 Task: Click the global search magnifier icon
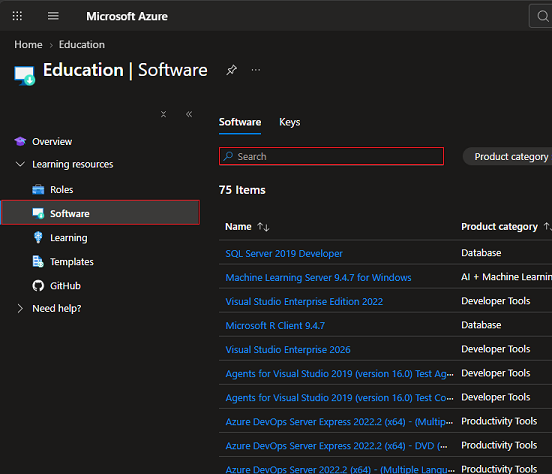click(x=543, y=16)
